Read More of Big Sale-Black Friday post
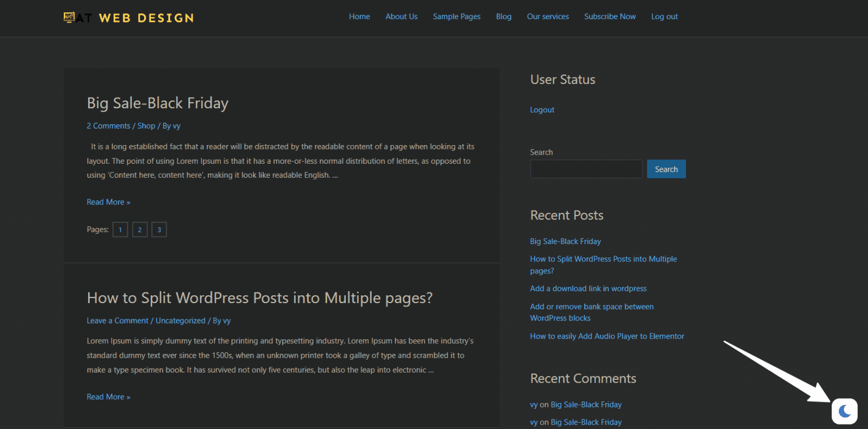The image size is (868, 429). [108, 202]
